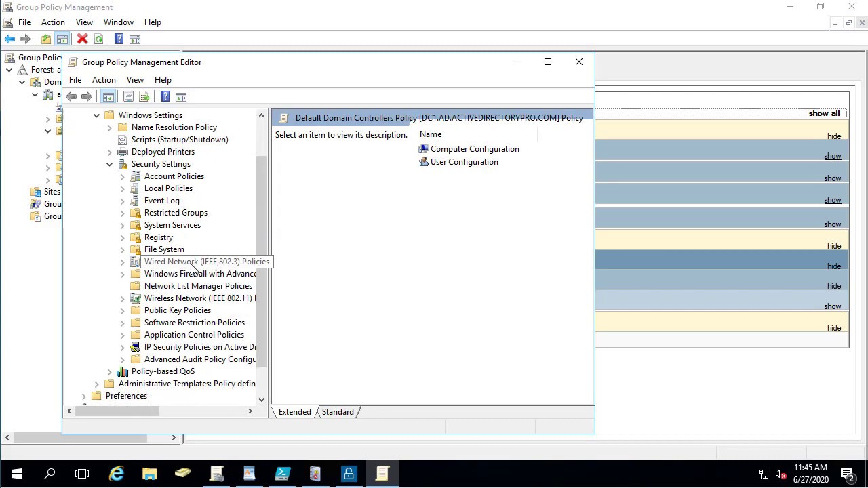Click the green Refresh icon in outer toolbar
Screen dimensions: 868x488
point(98,39)
